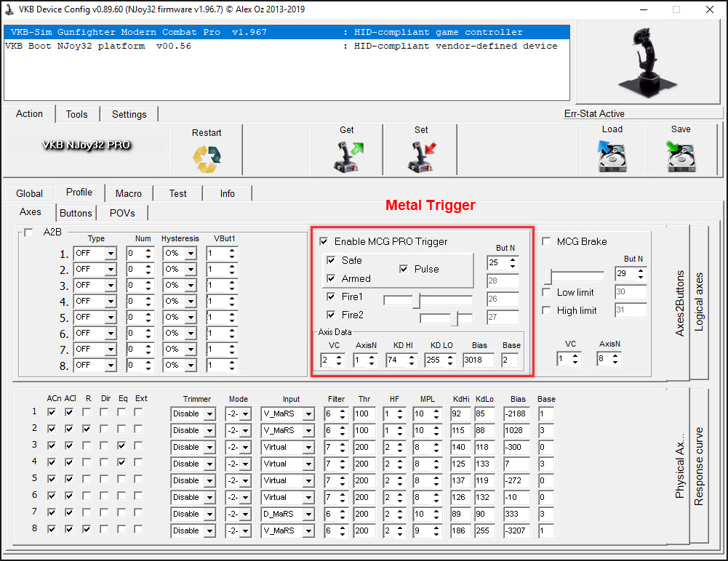Open axis 7 Input D_MaRS dropdown
This screenshot has width=728, height=561.
click(309, 514)
